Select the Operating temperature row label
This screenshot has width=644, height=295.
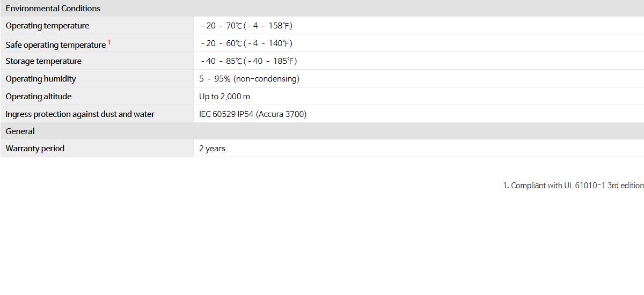tap(48, 26)
